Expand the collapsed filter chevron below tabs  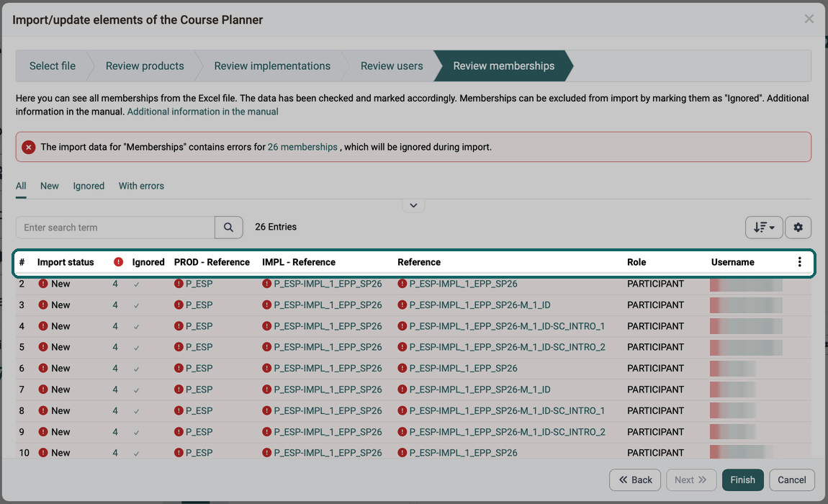coord(413,205)
